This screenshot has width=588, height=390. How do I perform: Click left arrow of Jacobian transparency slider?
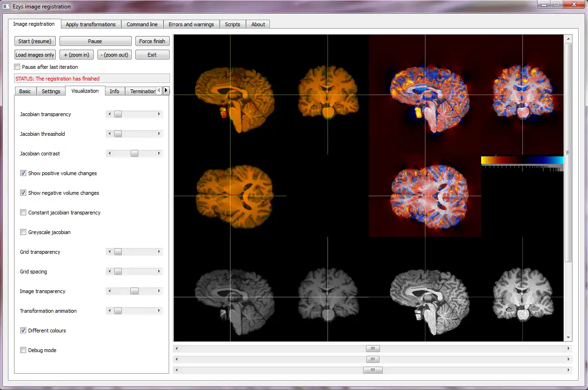110,114
